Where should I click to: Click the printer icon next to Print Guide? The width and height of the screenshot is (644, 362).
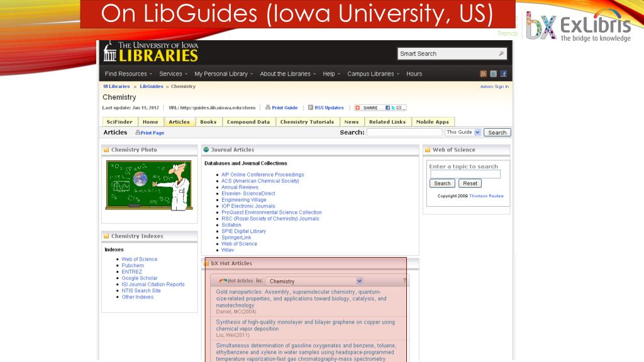click(268, 107)
